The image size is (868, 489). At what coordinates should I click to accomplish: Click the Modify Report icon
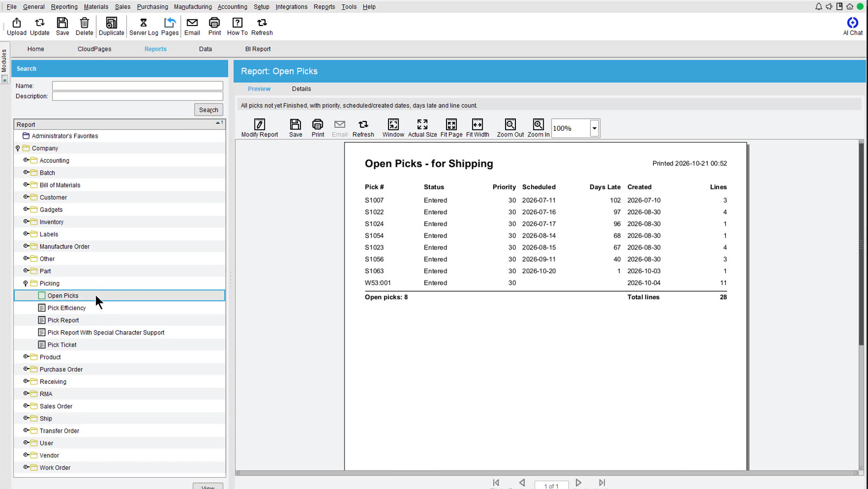click(259, 128)
